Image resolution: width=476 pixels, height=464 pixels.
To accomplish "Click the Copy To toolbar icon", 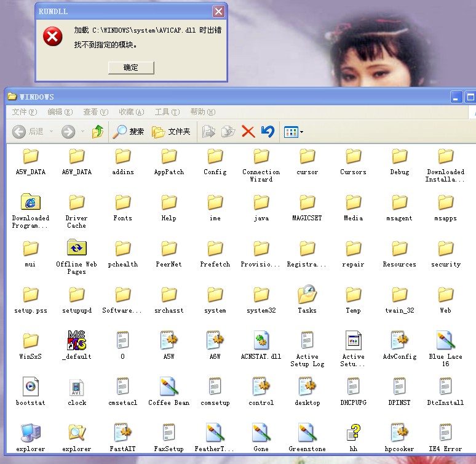I will [228, 132].
